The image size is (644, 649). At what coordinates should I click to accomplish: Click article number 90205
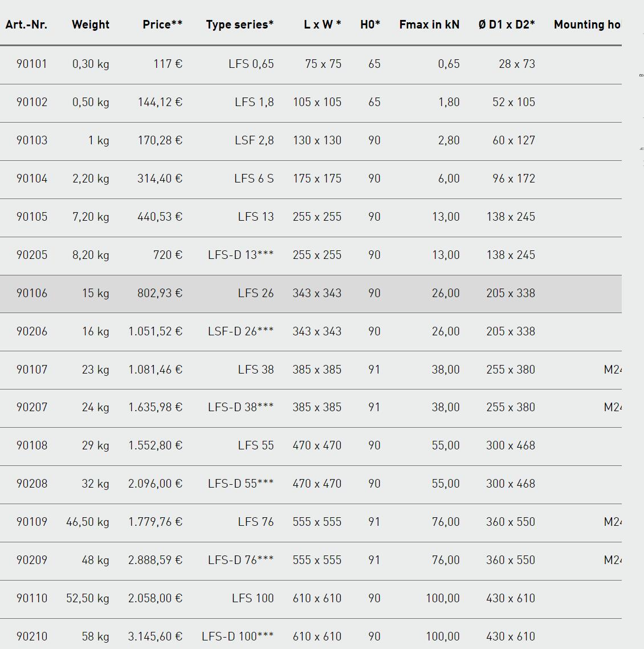point(31,255)
